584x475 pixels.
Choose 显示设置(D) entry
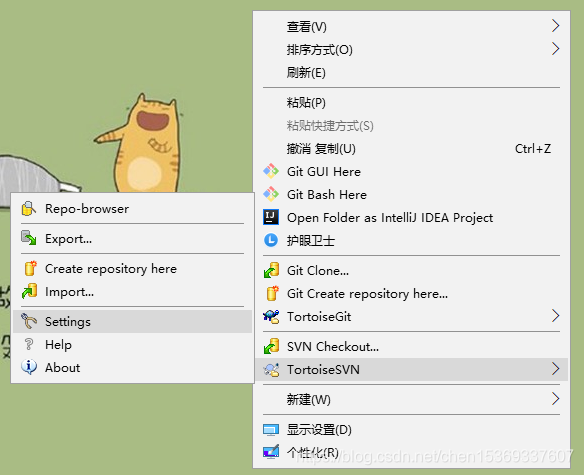point(411,430)
